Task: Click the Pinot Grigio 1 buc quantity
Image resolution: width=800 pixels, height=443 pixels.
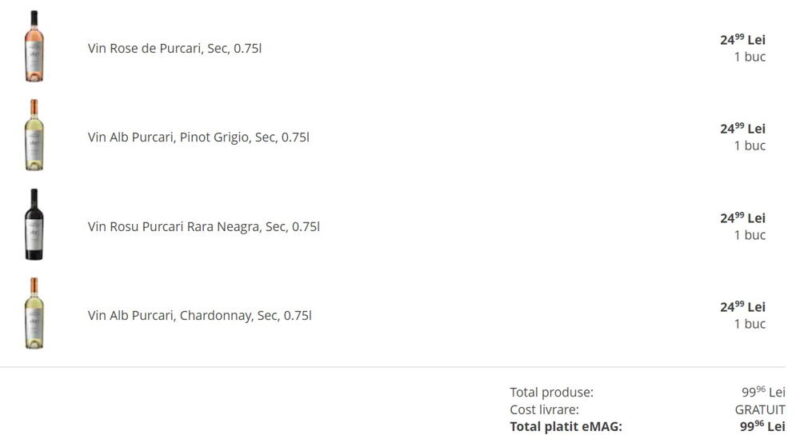Action: [x=749, y=145]
